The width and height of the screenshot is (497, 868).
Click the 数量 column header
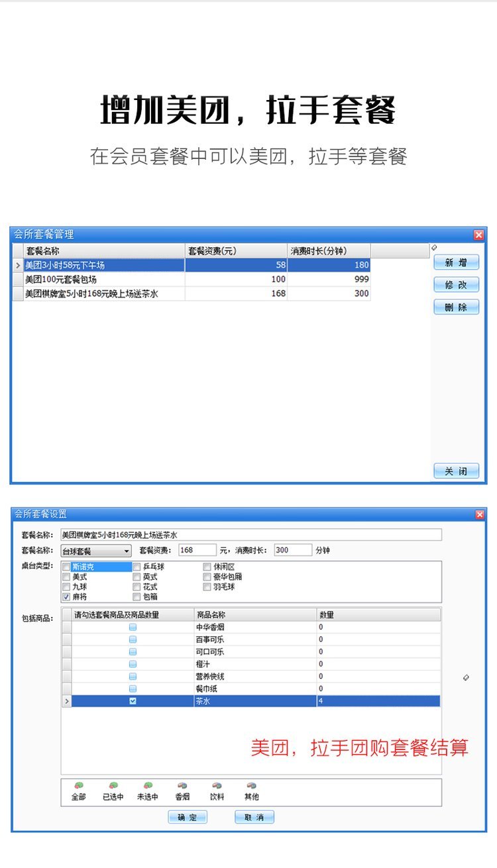pos(378,615)
